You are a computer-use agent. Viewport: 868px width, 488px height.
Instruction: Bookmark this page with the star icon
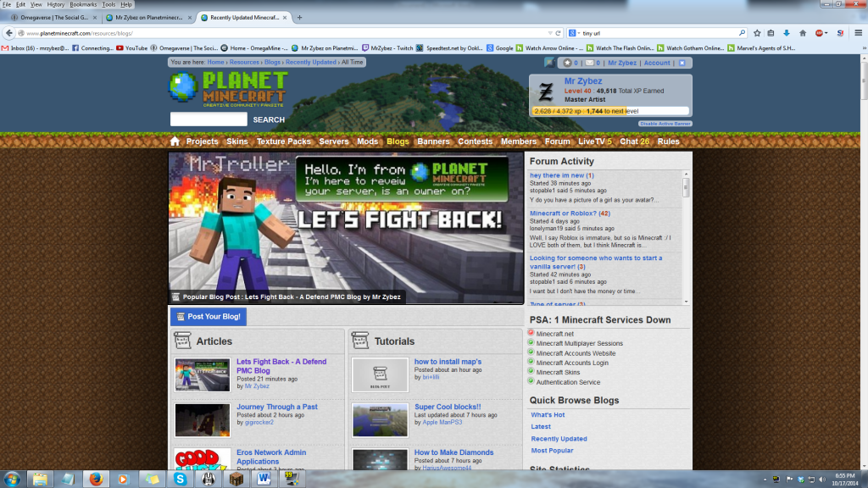click(757, 33)
